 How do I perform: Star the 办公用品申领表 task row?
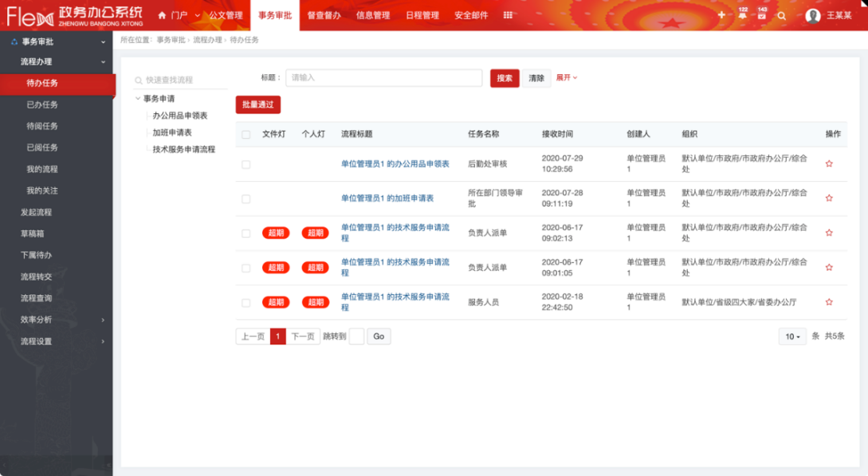pos(829,163)
